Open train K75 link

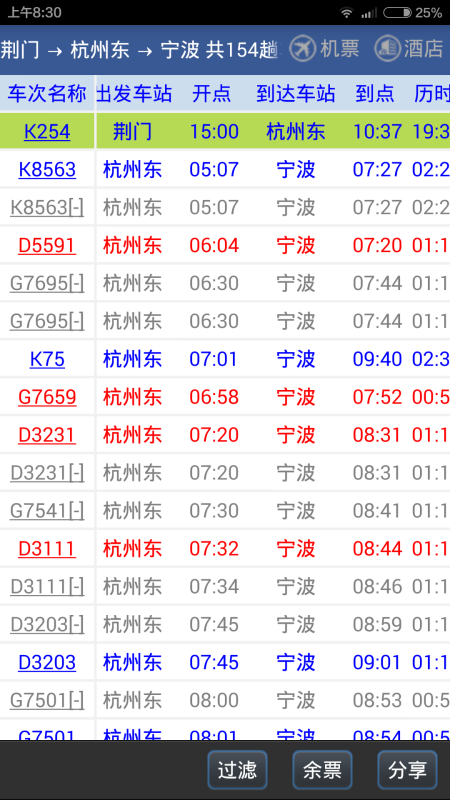[47, 359]
